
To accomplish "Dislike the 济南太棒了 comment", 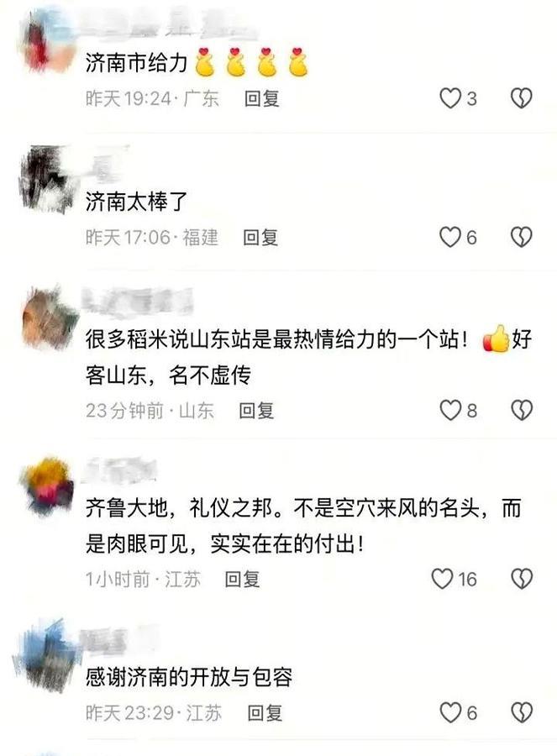I will (522, 237).
